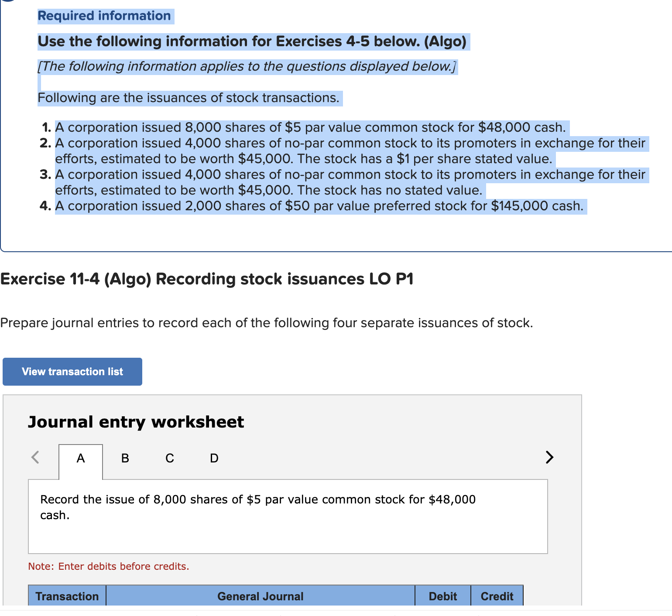
Task: Select the Exercise 11-4 heading text
Action: click(206, 279)
